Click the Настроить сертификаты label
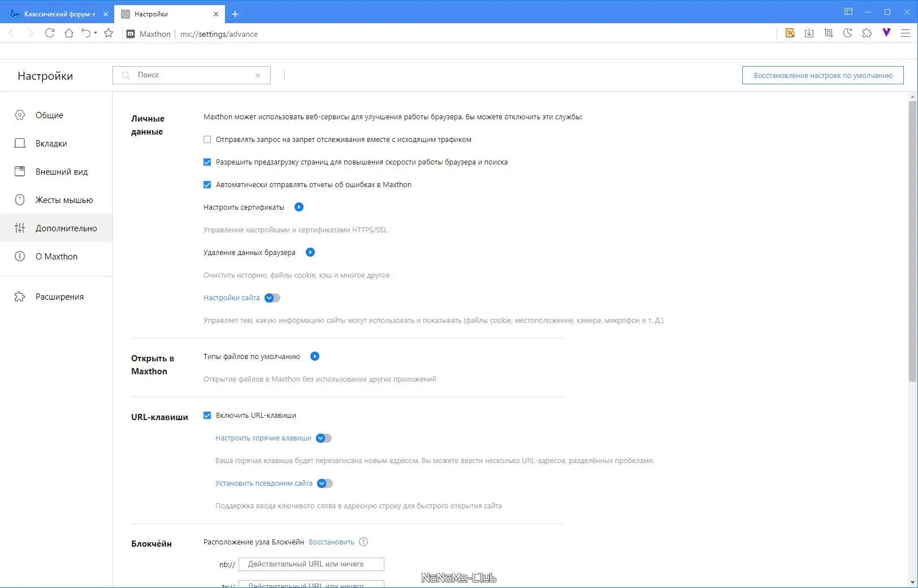 pyautogui.click(x=244, y=207)
